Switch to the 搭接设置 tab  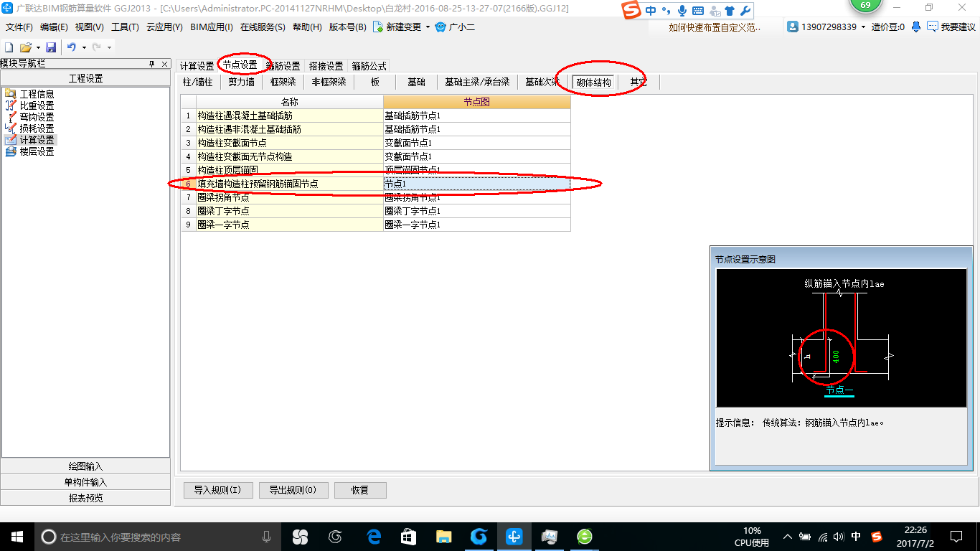click(x=326, y=65)
